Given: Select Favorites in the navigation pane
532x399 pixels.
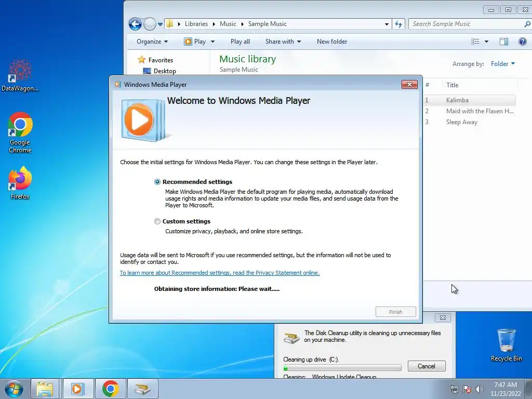Looking at the screenshot, I should (x=161, y=60).
